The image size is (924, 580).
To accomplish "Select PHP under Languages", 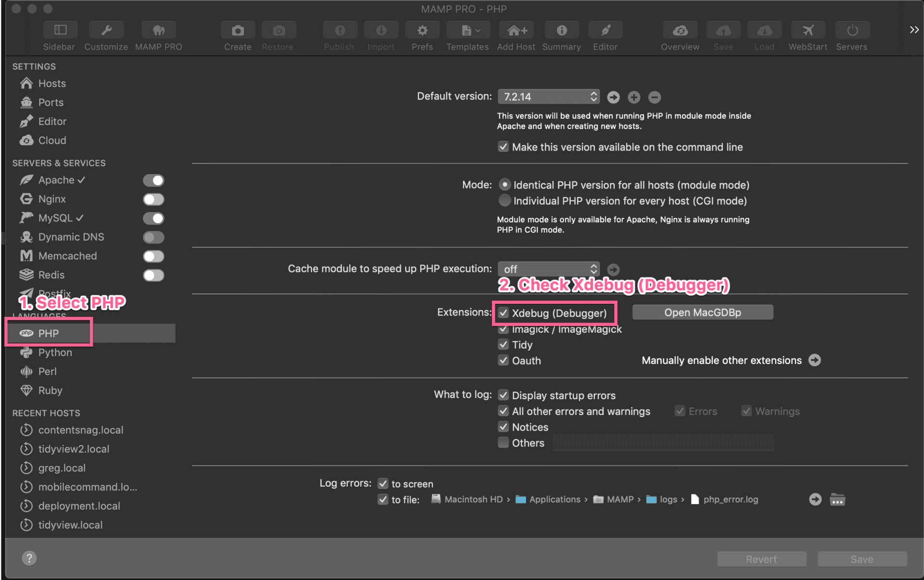I will tap(48, 333).
